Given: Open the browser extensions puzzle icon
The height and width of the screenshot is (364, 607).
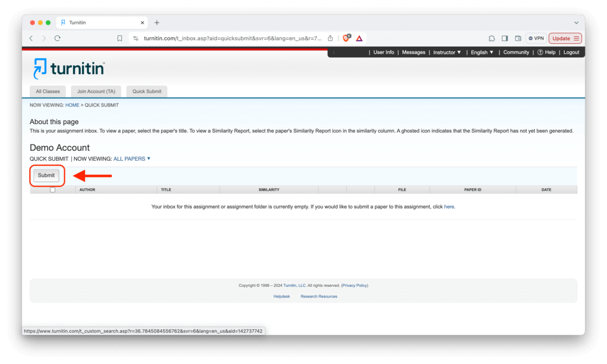Looking at the screenshot, I should point(492,38).
